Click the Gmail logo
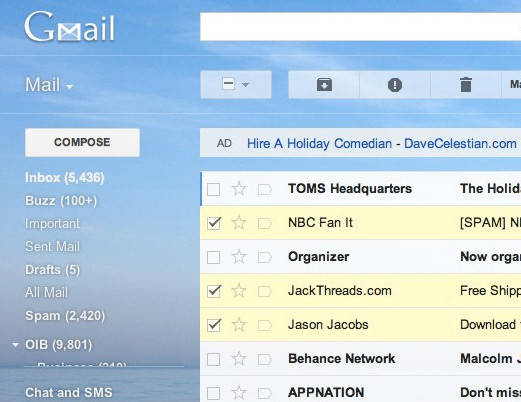Screen dimensions: 521x402 coord(70,27)
